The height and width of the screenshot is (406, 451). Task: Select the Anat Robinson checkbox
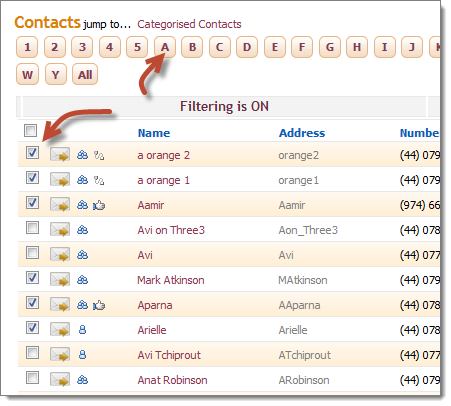32,378
